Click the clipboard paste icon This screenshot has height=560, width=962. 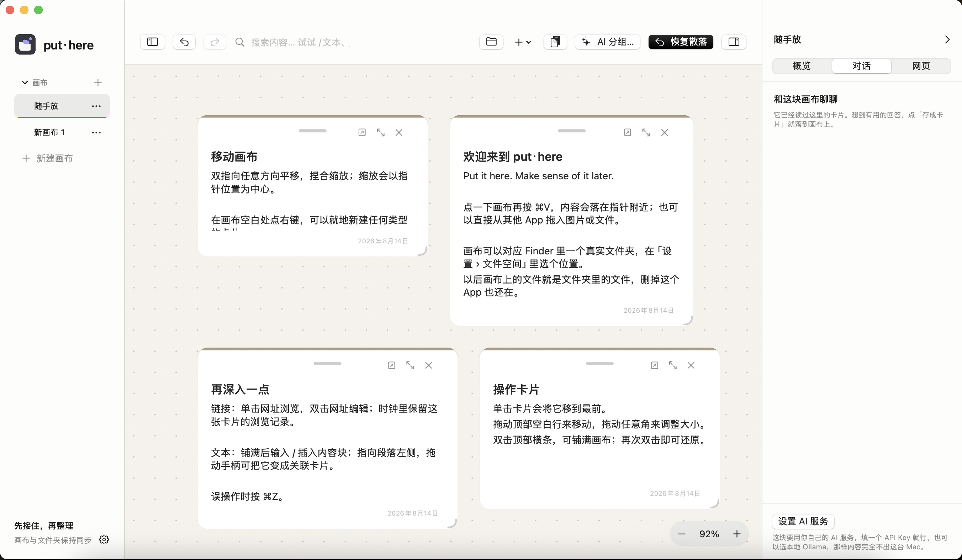click(555, 42)
